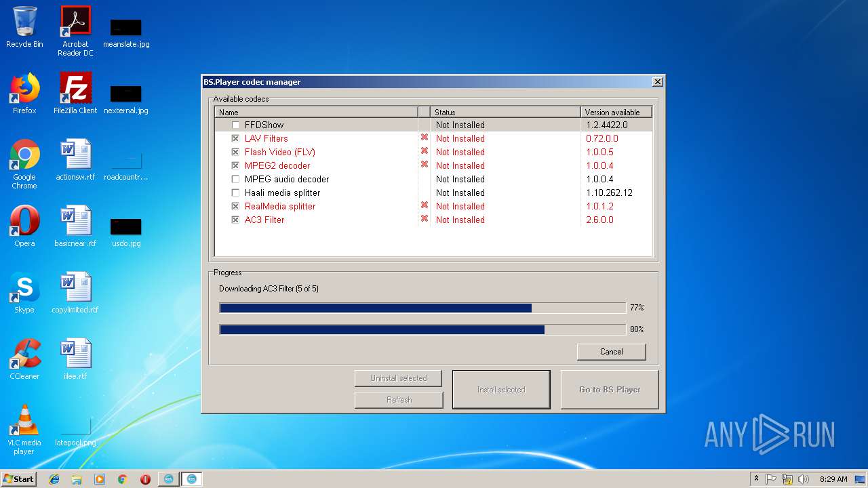Open Opera desktop shortcut
Viewport: 868px width, 488px height.
pyautogui.click(x=24, y=227)
